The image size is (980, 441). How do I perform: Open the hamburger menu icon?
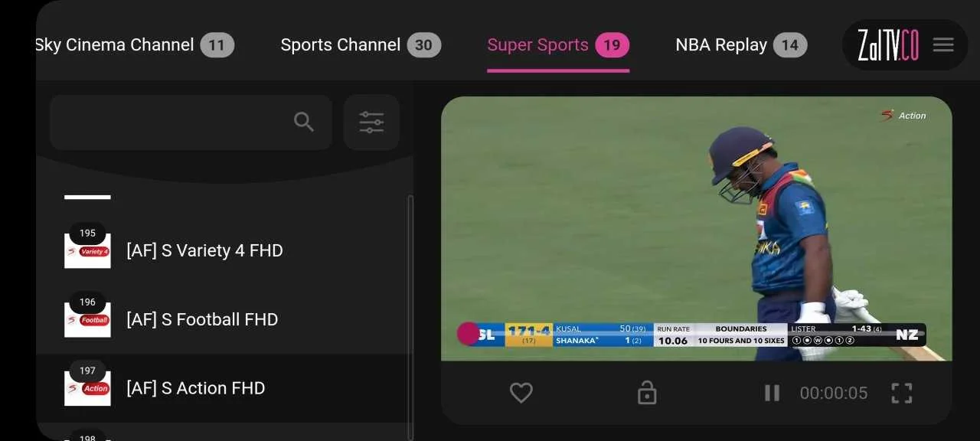click(x=943, y=45)
